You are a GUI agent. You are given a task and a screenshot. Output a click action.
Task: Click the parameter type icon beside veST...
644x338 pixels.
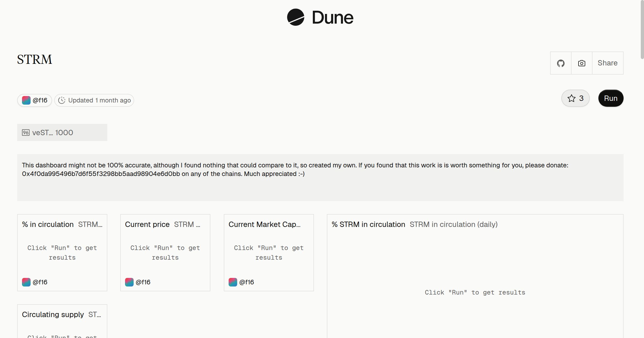26,133
